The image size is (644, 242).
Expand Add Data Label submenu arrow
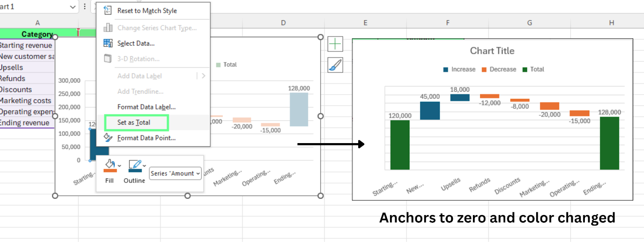click(x=203, y=76)
